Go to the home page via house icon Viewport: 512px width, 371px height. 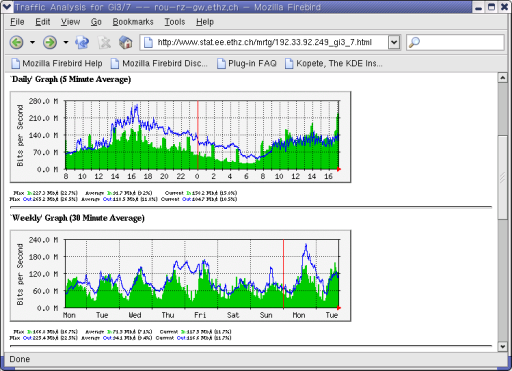126,42
